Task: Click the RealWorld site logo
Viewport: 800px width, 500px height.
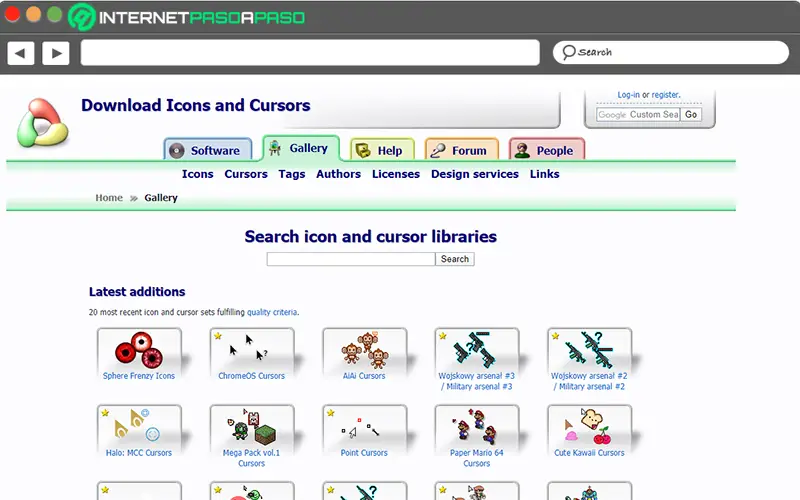Action: click(x=43, y=122)
